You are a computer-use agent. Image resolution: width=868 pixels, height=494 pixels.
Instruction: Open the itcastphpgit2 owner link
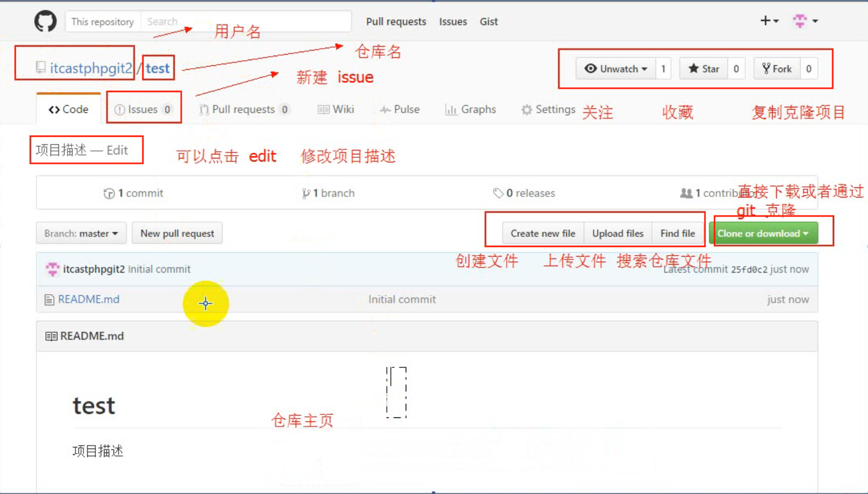click(x=91, y=68)
